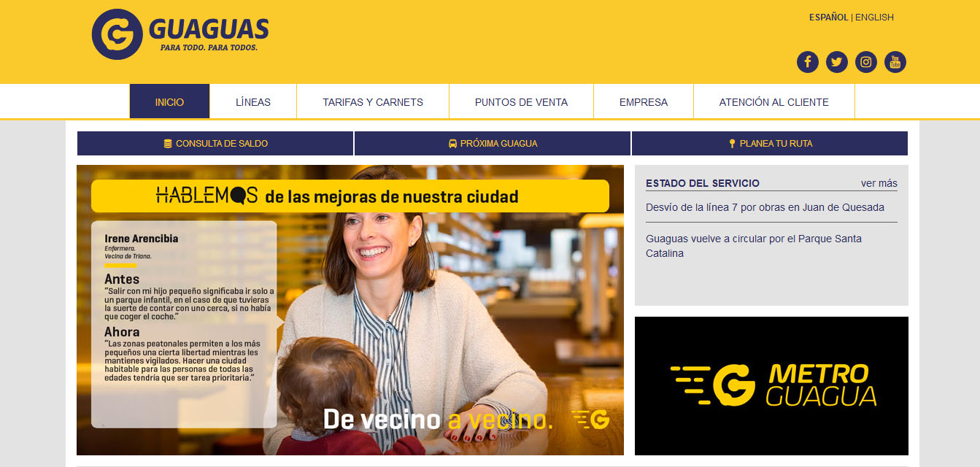Click the pin icon beside Planea tu Ruta
The height and width of the screenshot is (467, 980).
coord(732,144)
